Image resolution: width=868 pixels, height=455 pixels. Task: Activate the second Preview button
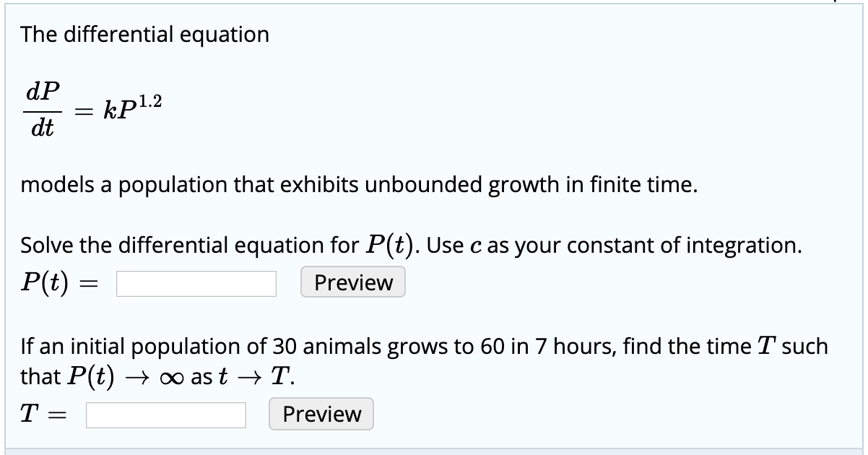pyautogui.click(x=321, y=414)
